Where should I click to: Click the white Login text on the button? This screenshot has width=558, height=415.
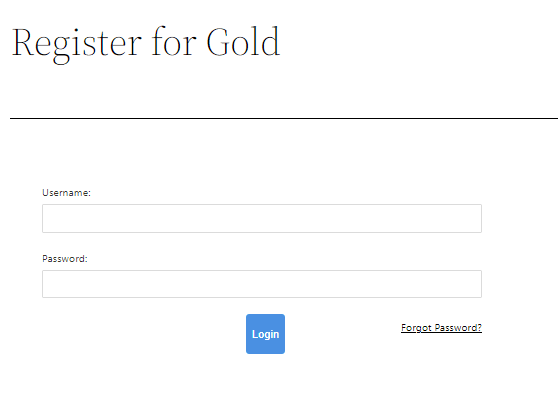click(265, 334)
